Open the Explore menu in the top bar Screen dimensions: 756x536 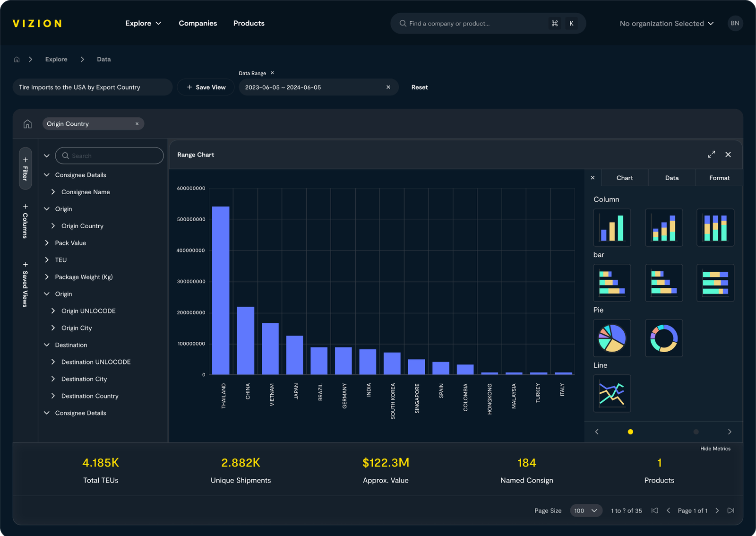tap(143, 23)
